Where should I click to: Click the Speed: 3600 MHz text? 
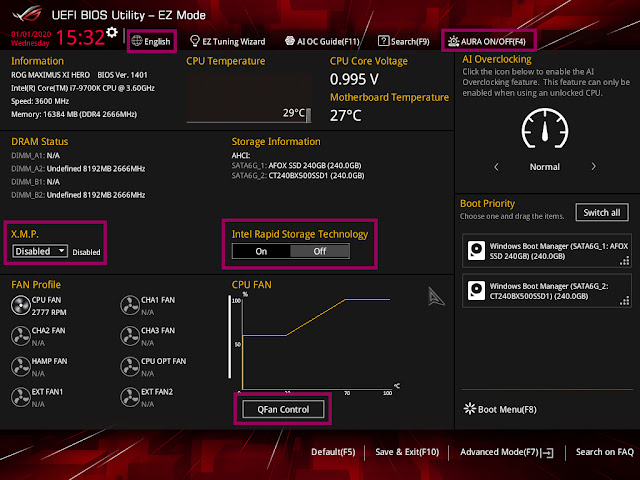[40, 101]
